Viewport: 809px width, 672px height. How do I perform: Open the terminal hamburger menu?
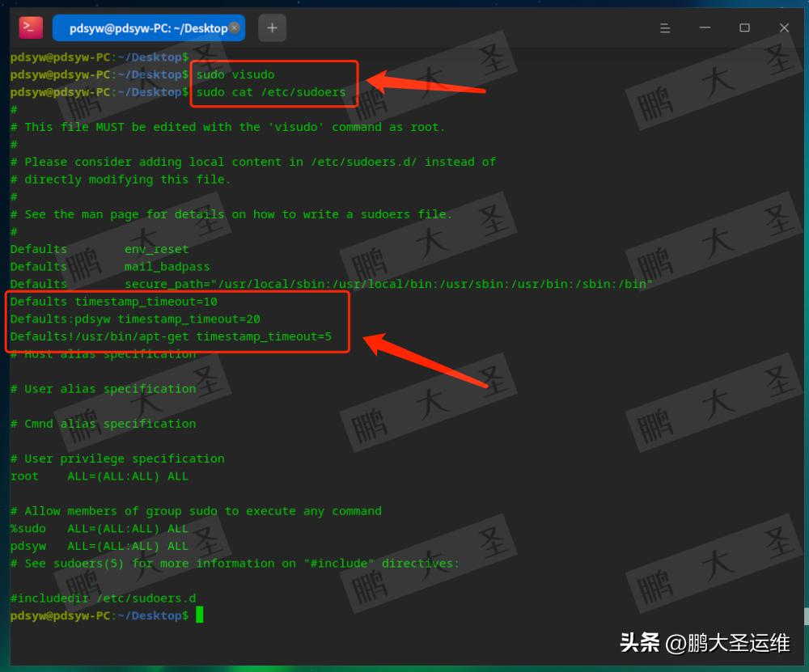point(665,27)
